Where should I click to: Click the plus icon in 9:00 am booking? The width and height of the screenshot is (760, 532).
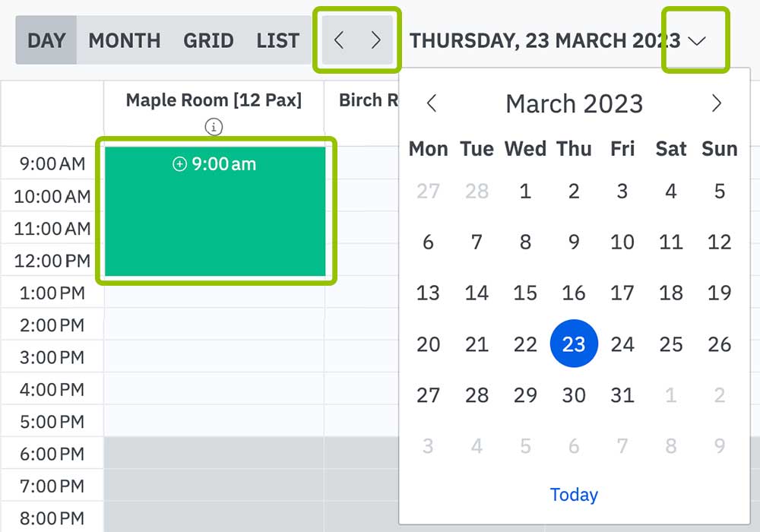[x=179, y=164]
